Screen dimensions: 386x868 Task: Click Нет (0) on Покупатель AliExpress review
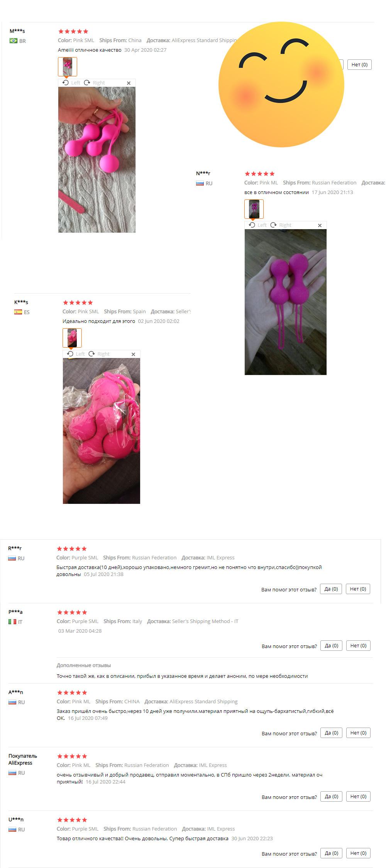[x=359, y=796]
